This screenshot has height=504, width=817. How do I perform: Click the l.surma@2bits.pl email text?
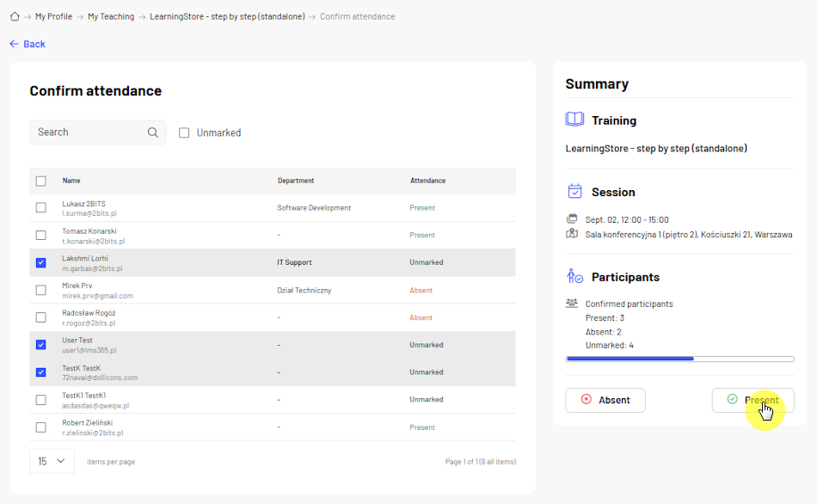point(89,213)
